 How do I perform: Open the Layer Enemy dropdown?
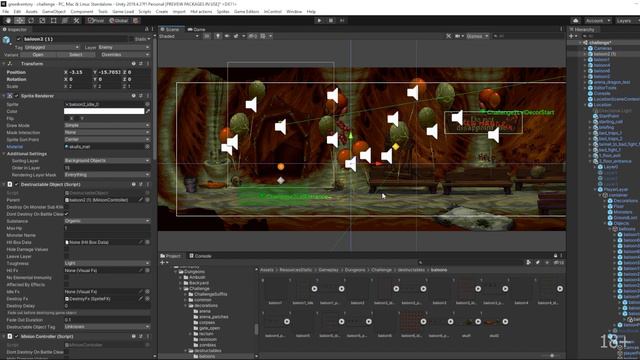pyautogui.click(x=124, y=47)
